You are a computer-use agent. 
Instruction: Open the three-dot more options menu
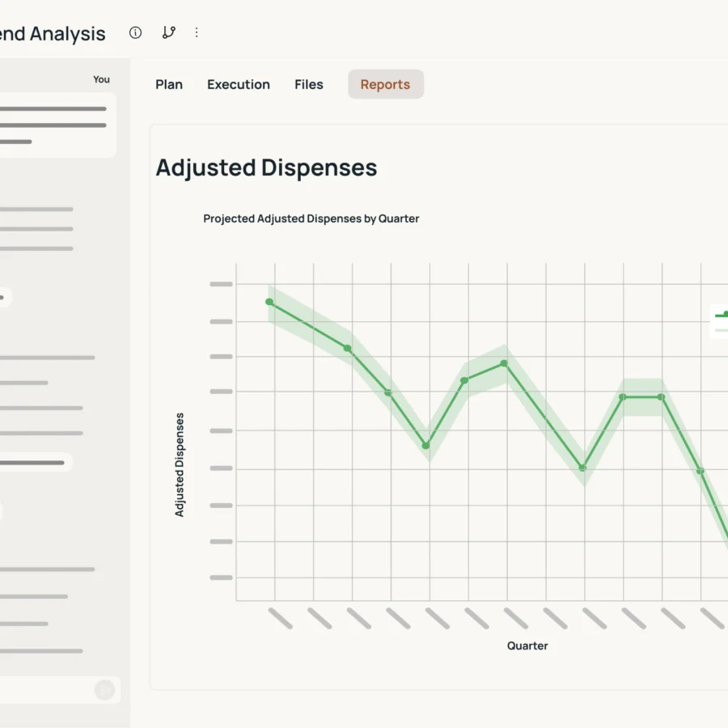(197, 32)
